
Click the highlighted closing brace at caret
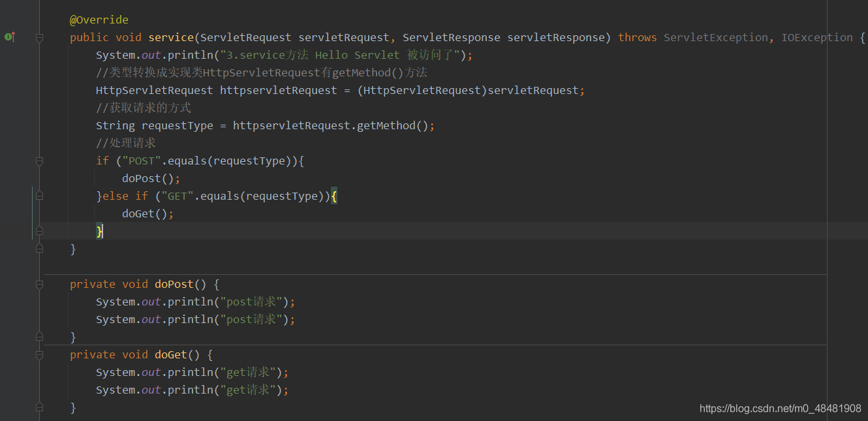tap(99, 231)
